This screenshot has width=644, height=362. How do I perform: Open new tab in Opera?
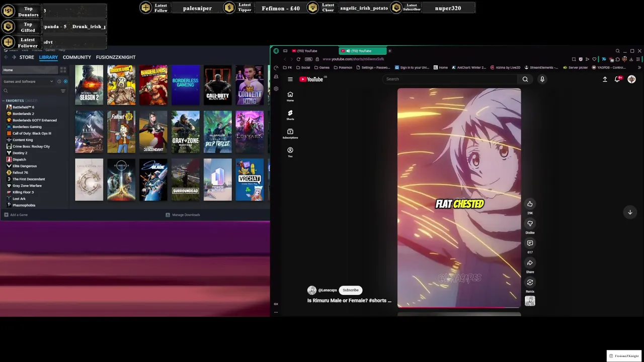(389, 51)
